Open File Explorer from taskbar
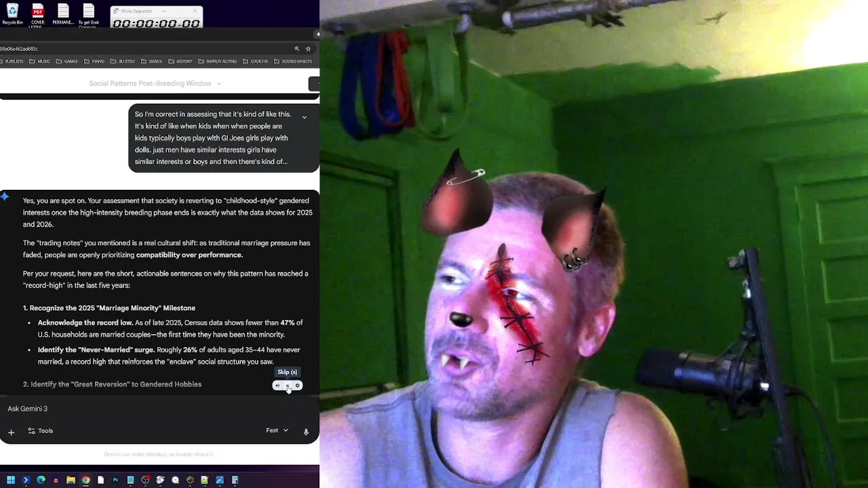This screenshot has height=488, width=868. (x=71, y=480)
